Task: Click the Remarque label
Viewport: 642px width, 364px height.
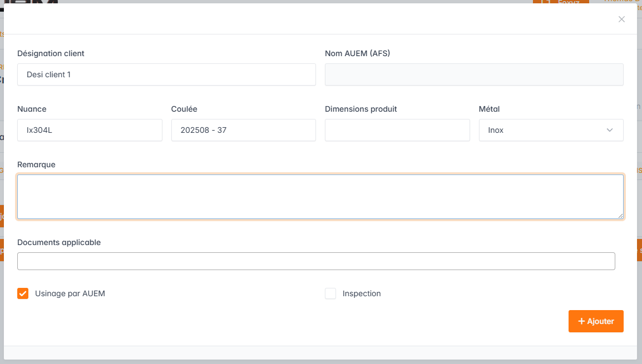Action: (x=36, y=164)
